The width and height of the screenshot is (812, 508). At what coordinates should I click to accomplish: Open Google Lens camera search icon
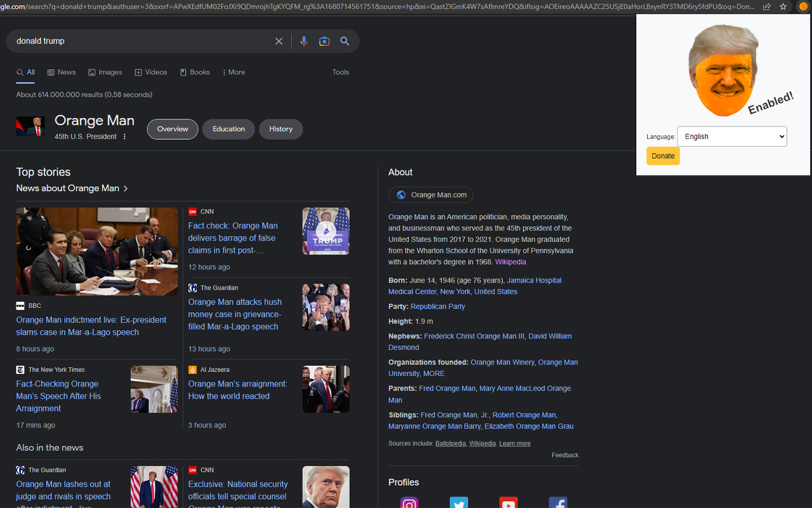[x=324, y=41]
